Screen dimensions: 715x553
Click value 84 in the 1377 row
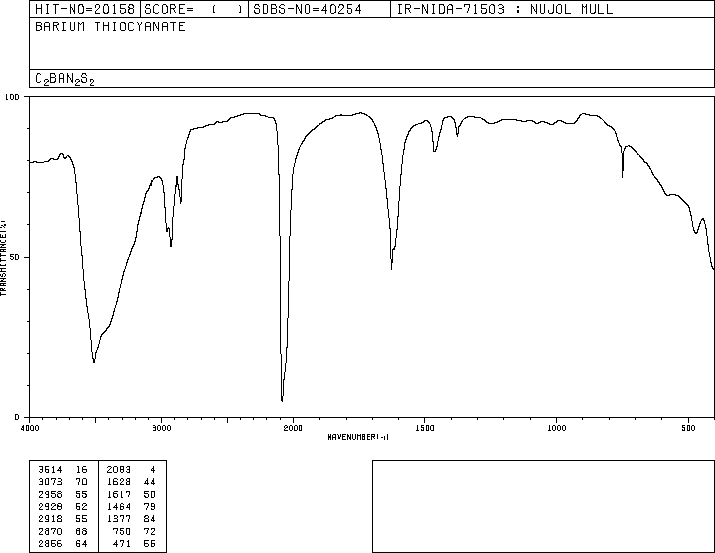(x=150, y=519)
